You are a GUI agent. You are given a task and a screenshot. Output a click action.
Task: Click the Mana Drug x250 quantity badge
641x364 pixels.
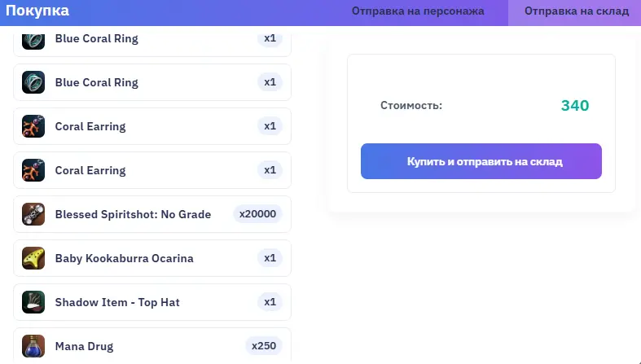(264, 346)
